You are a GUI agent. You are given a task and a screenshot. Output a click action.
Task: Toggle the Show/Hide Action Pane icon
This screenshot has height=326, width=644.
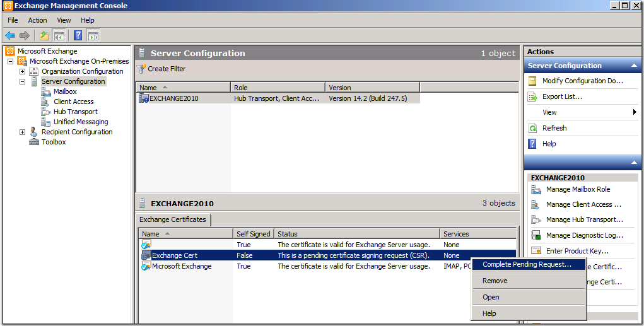point(93,36)
